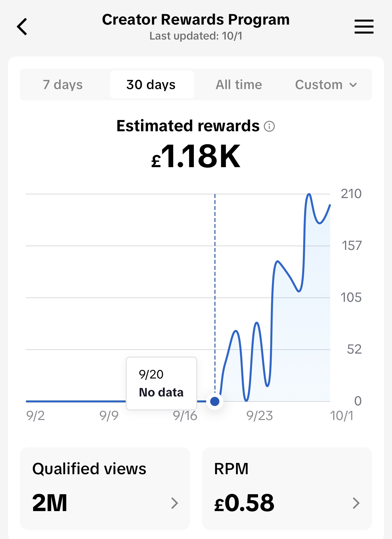Click the chart's highest peak near 210
The width and height of the screenshot is (392, 539).
tap(309, 194)
